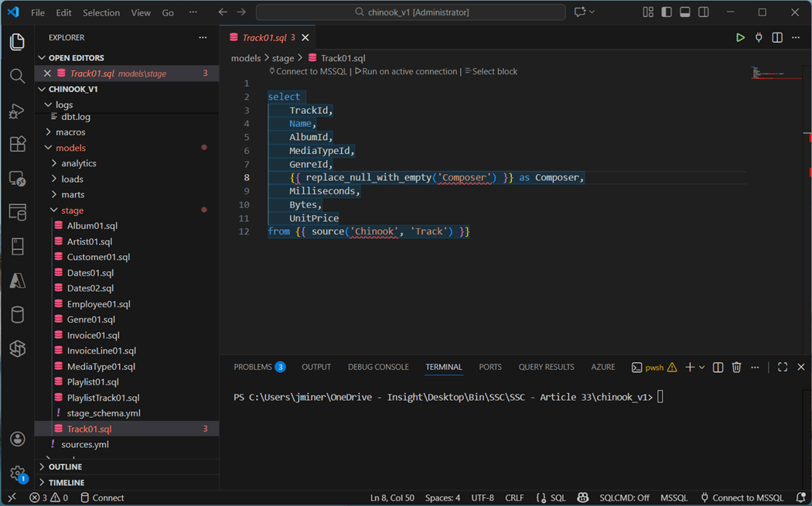812x506 pixels.
Task: Run the query with the play icon
Action: pyautogui.click(x=740, y=37)
